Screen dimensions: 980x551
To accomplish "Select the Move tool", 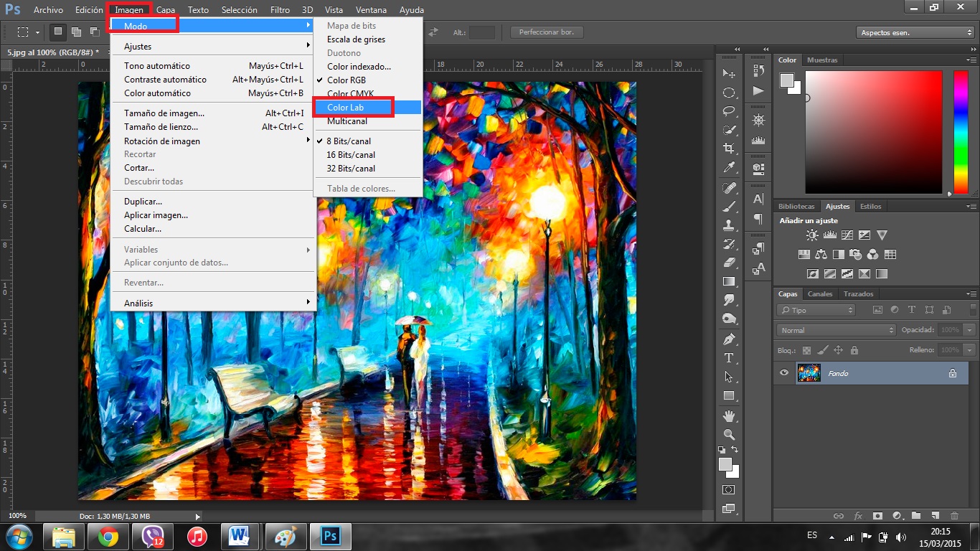I will [x=729, y=74].
